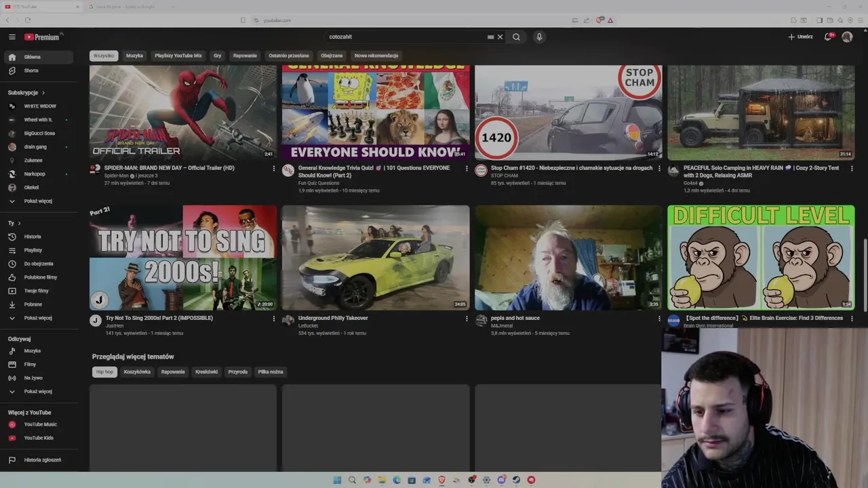The width and height of the screenshot is (868, 488).
Task: Play the Spider-Man Brand New Day thumbnail
Action: tap(183, 113)
